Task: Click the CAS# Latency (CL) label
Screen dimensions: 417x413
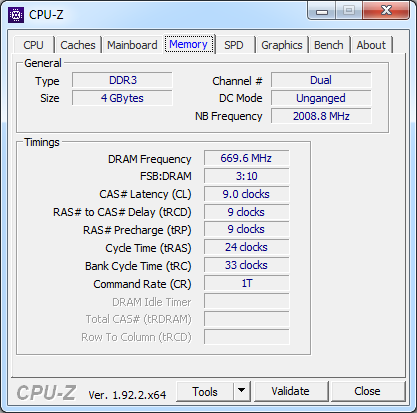Action: tap(145, 194)
